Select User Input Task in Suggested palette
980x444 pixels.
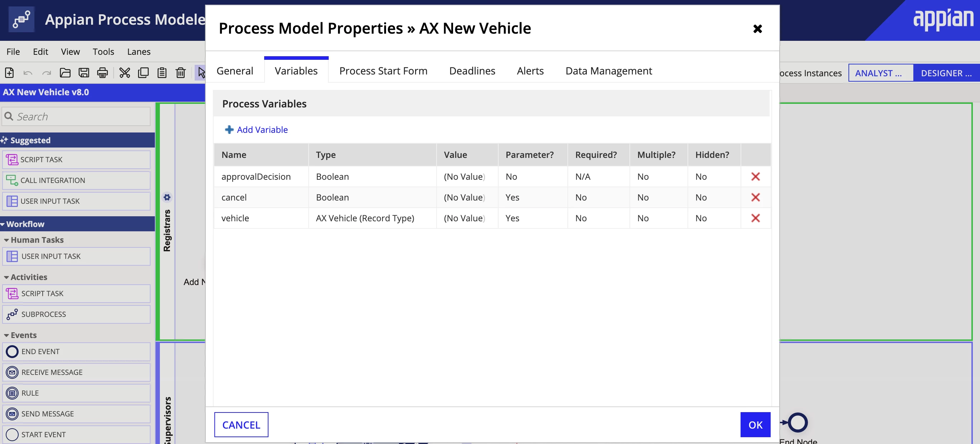76,201
